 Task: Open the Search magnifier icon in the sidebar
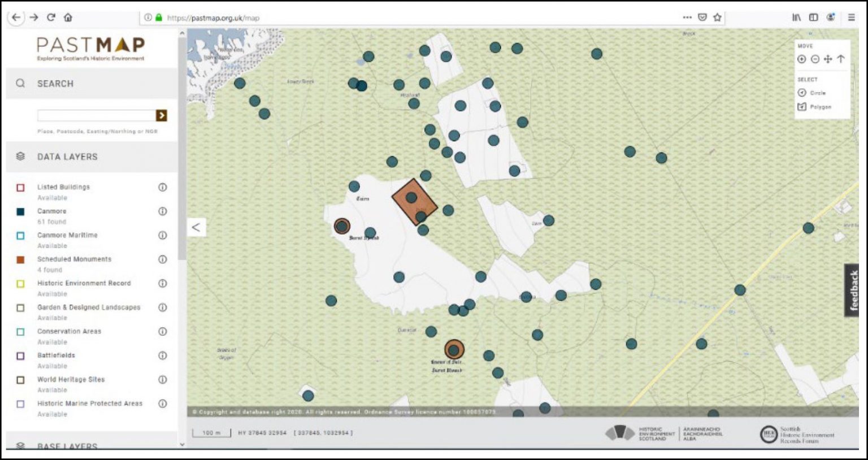tap(20, 83)
